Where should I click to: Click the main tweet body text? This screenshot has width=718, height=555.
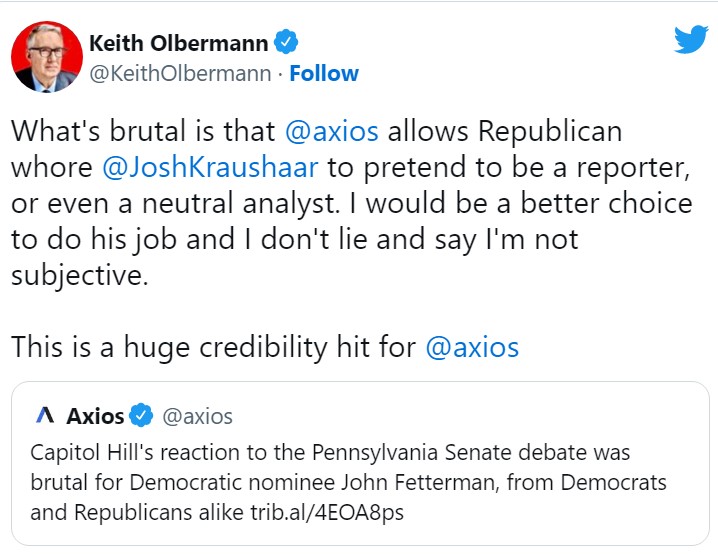click(x=352, y=203)
